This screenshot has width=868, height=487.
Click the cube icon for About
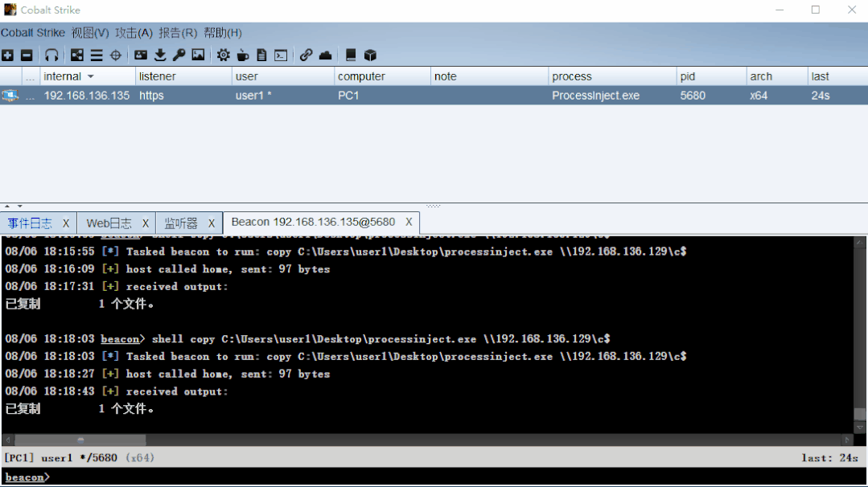click(x=370, y=55)
